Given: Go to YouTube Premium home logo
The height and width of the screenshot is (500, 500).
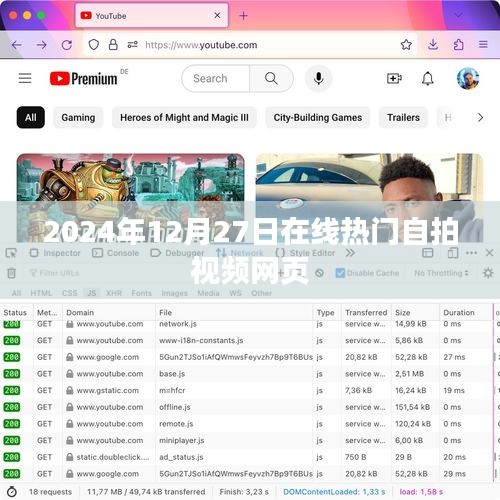Looking at the screenshot, I should pos(84,79).
